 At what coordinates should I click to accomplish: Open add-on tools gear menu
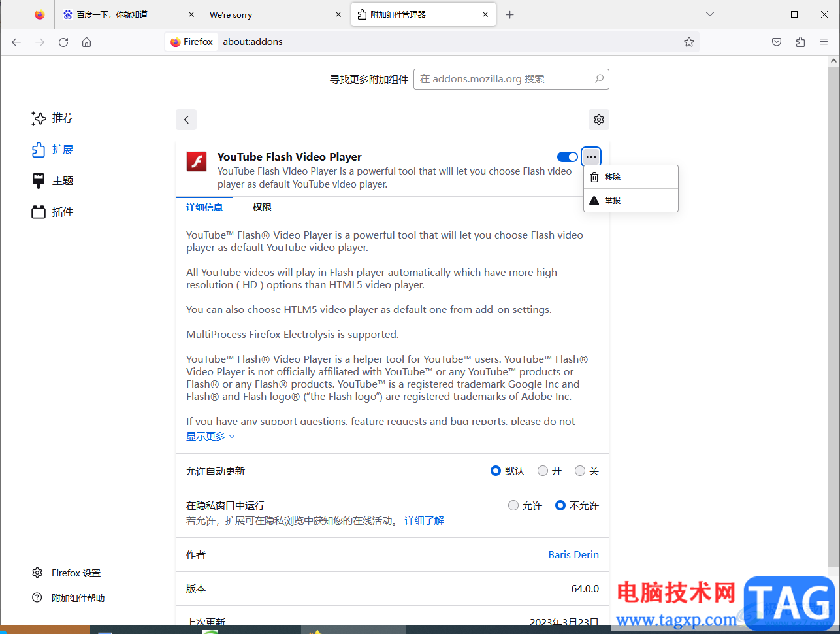coord(599,120)
